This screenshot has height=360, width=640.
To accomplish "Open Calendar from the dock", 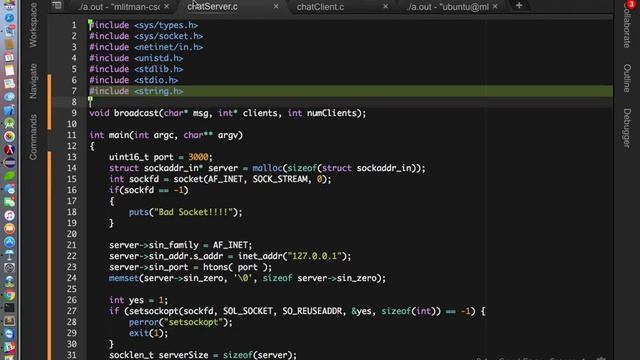I will (x=9, y=57).
